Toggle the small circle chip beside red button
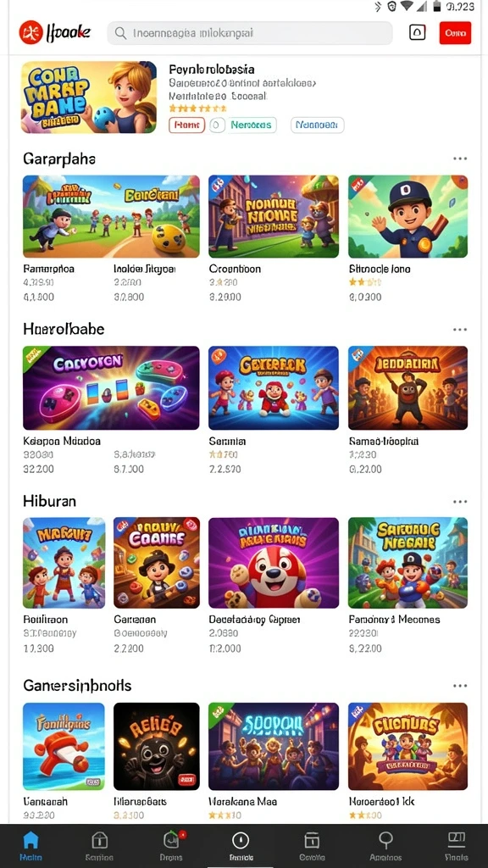488x868 pixels. [216, 125]
